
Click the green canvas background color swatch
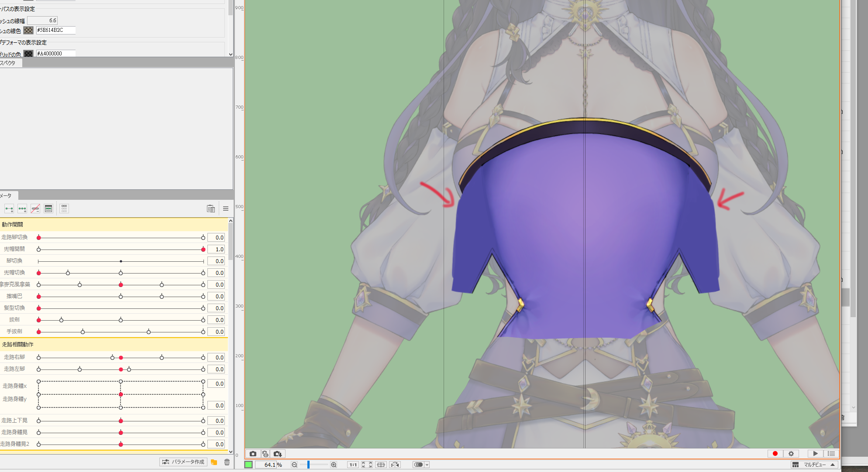pos(248,465)
